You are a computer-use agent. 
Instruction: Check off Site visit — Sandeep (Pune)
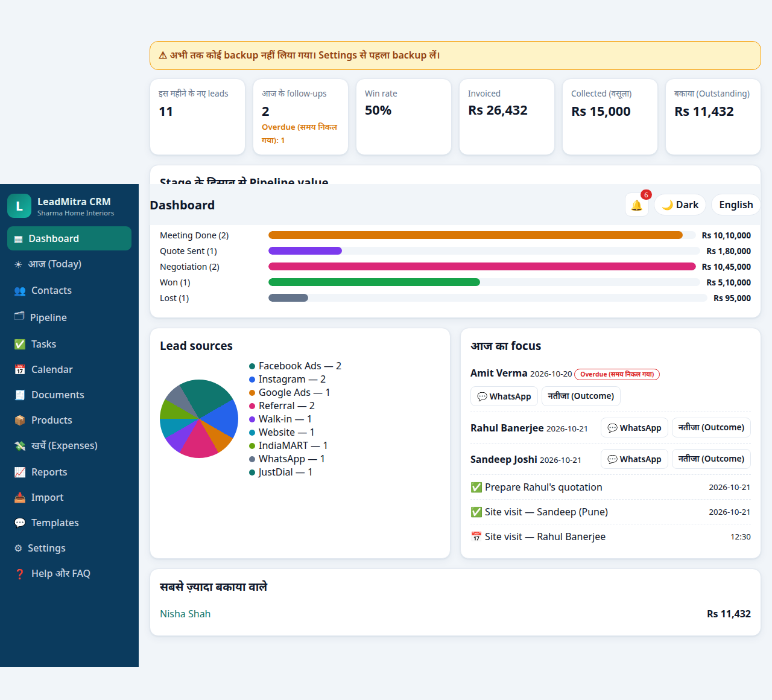click(476, 512)
